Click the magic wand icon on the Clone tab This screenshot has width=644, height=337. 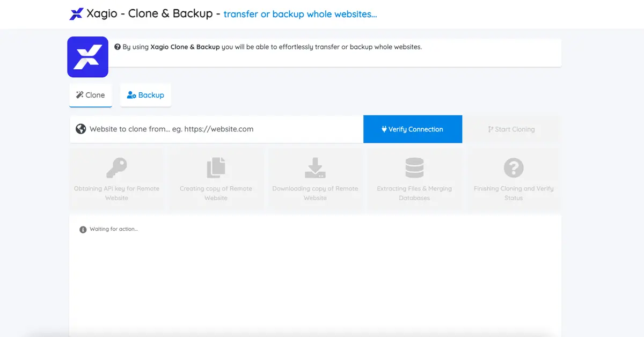point(79,95)
